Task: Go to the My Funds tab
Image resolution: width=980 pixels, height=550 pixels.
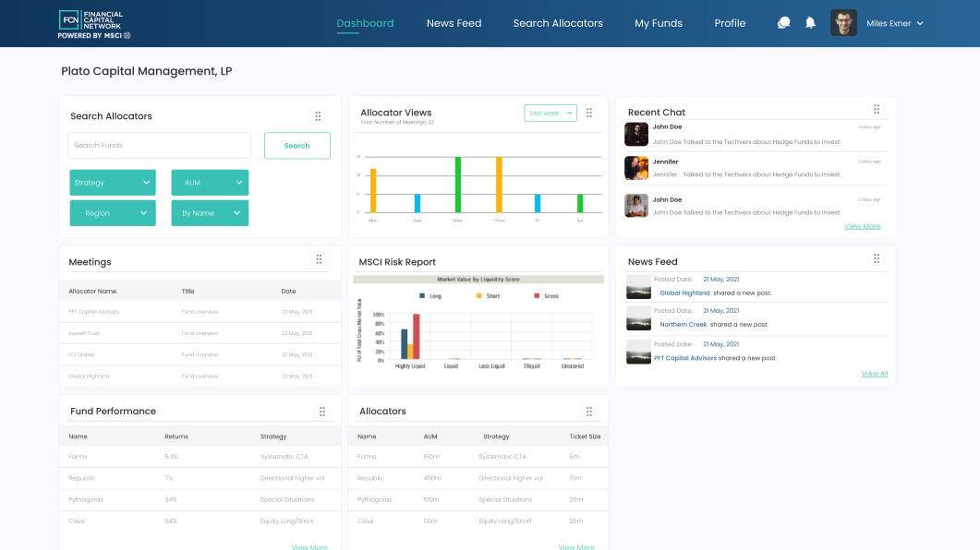Action: (x=659, y=24)
